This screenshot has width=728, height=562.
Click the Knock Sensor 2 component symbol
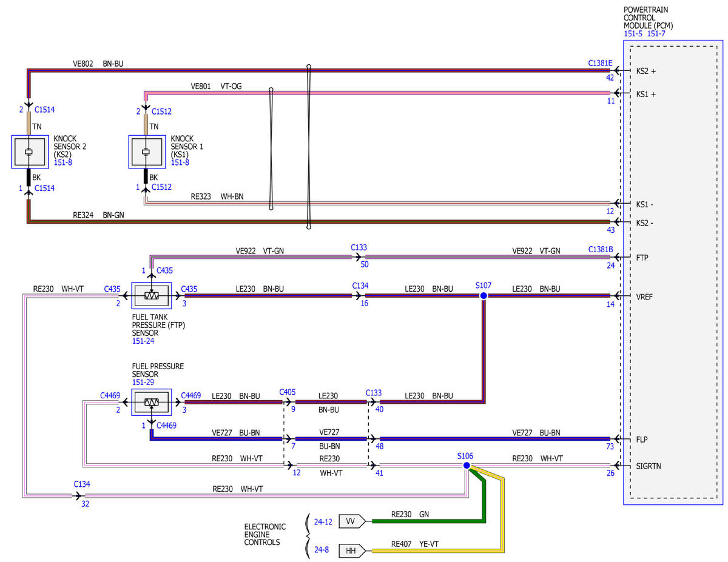pos(28,152)
